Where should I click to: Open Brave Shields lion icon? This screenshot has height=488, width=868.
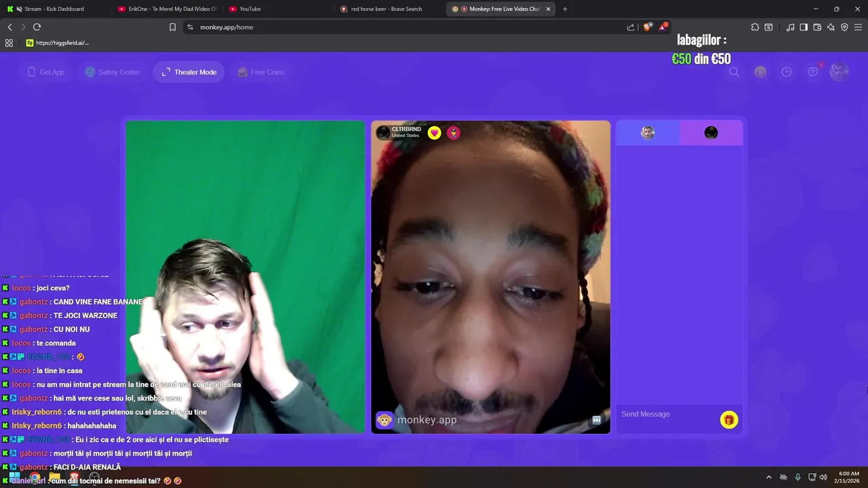647,27
